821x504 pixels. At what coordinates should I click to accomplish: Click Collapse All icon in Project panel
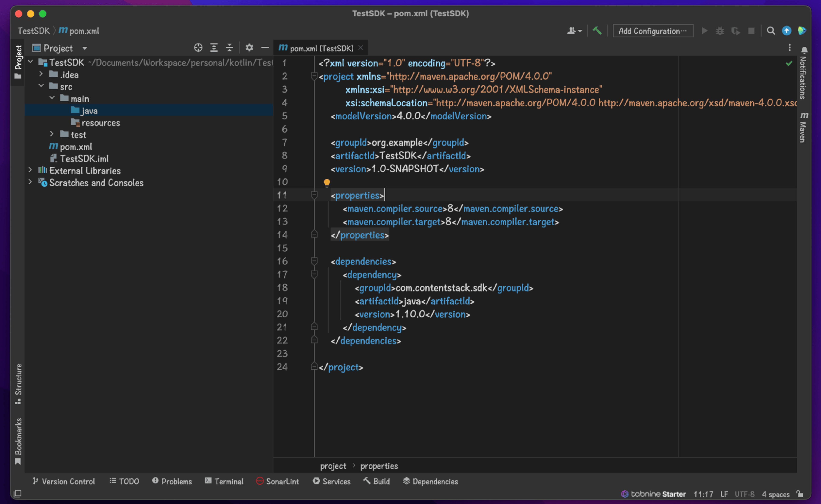click(229, 48)
